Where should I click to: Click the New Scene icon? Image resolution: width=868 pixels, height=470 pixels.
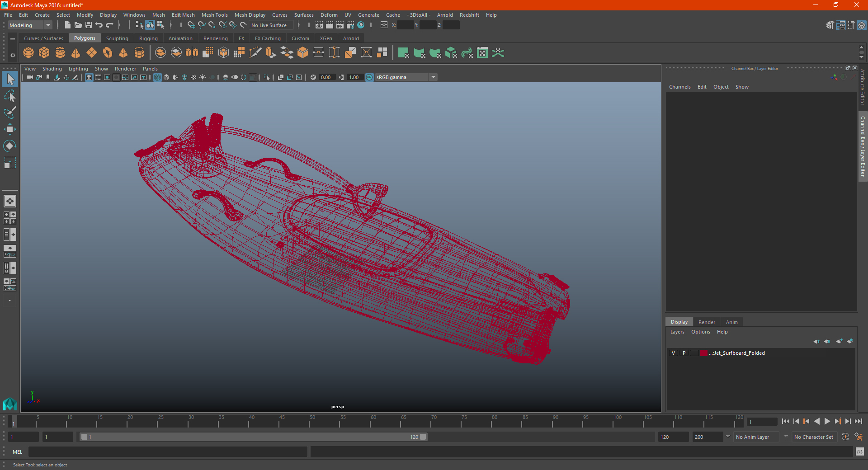click(67, 25)
